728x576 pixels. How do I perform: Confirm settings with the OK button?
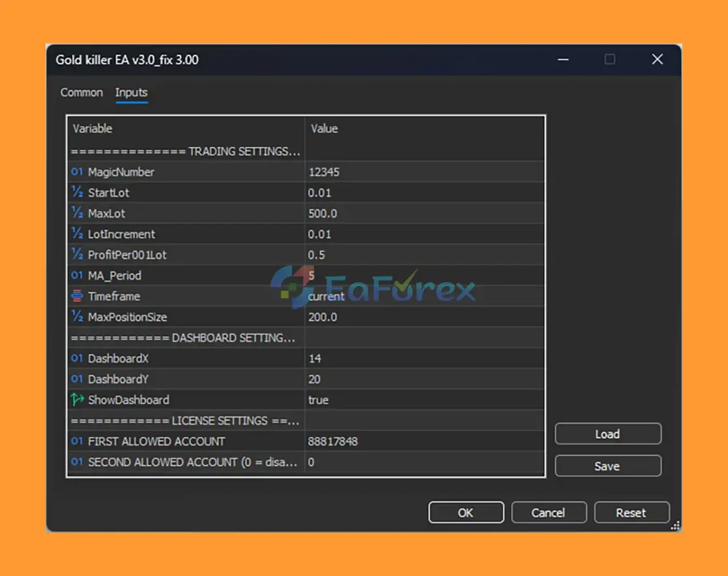pos(465,513)
